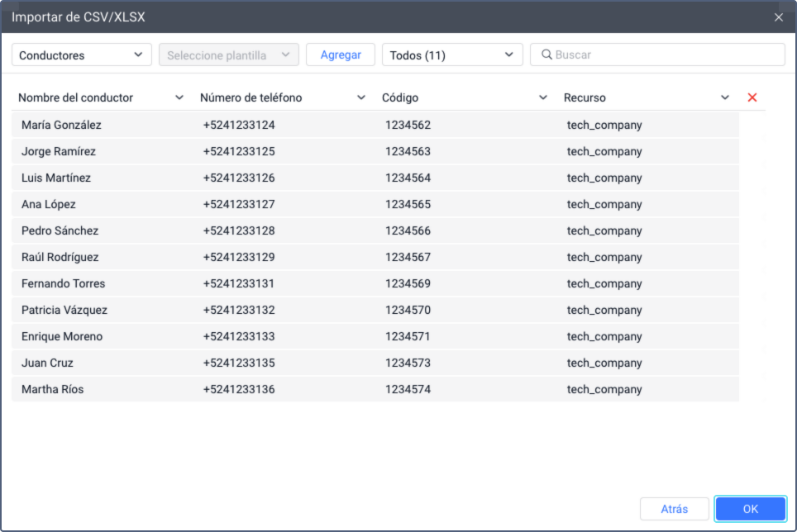Click code cell 1234570
797x532 pixels.
408,310
